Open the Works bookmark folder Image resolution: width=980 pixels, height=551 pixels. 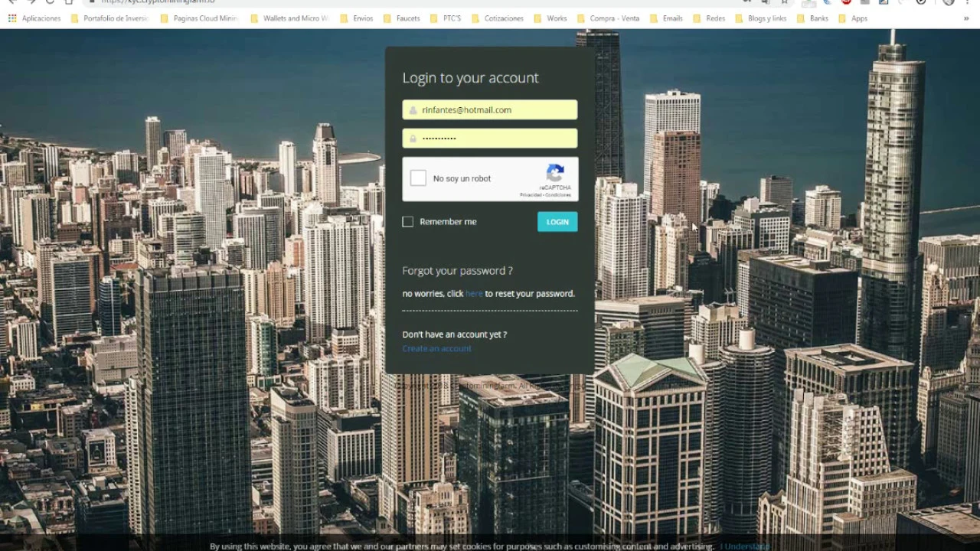pyautogui.click(x=550, y=18)
